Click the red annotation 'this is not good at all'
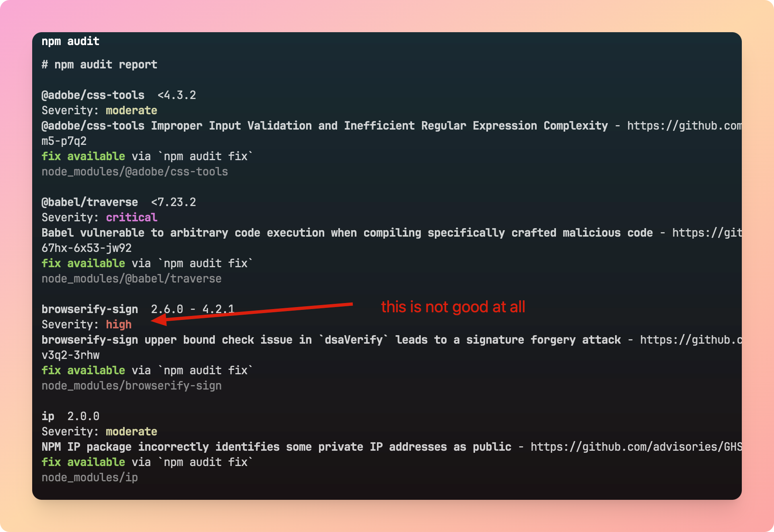 [x=453, y=307]
